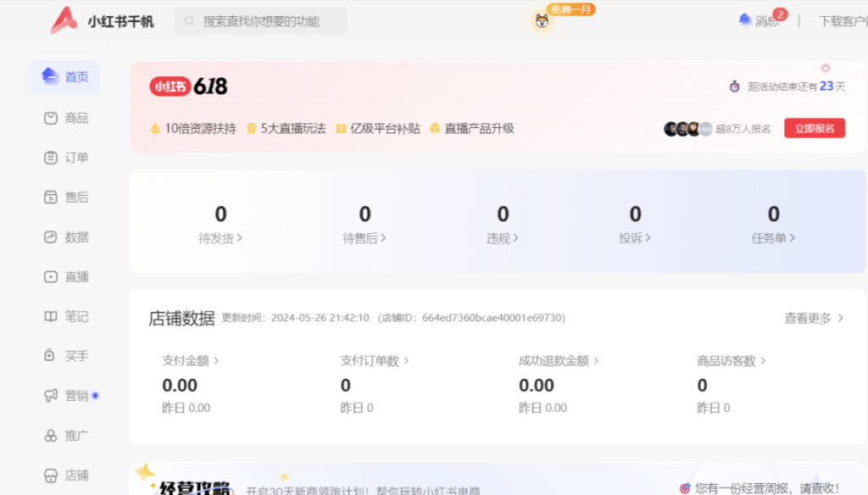Click the search magnifier icon
Viewport: 868px width, 495px height.
(x=189, y=21)
